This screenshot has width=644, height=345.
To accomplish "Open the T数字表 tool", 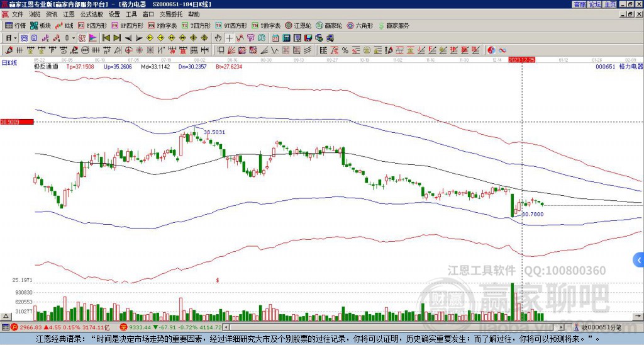I will pyautogui.click(x=266, y=25).
